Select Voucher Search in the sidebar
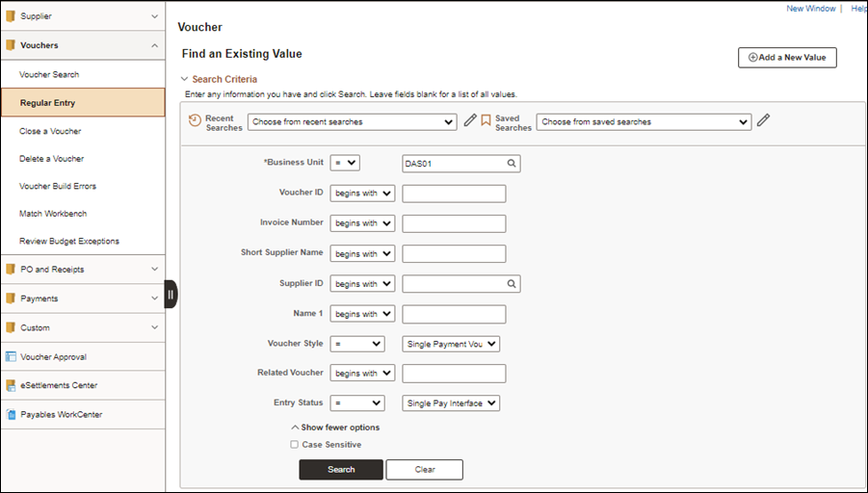 49,74
